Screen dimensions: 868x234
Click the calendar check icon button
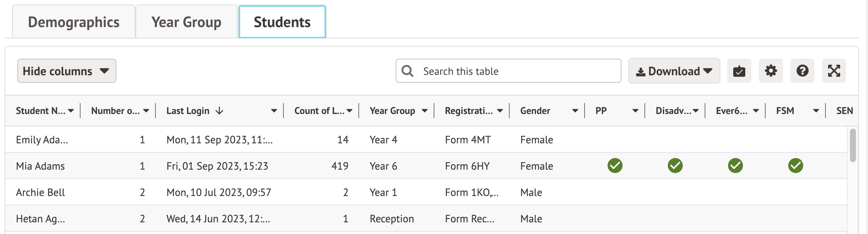click(739, 71)
